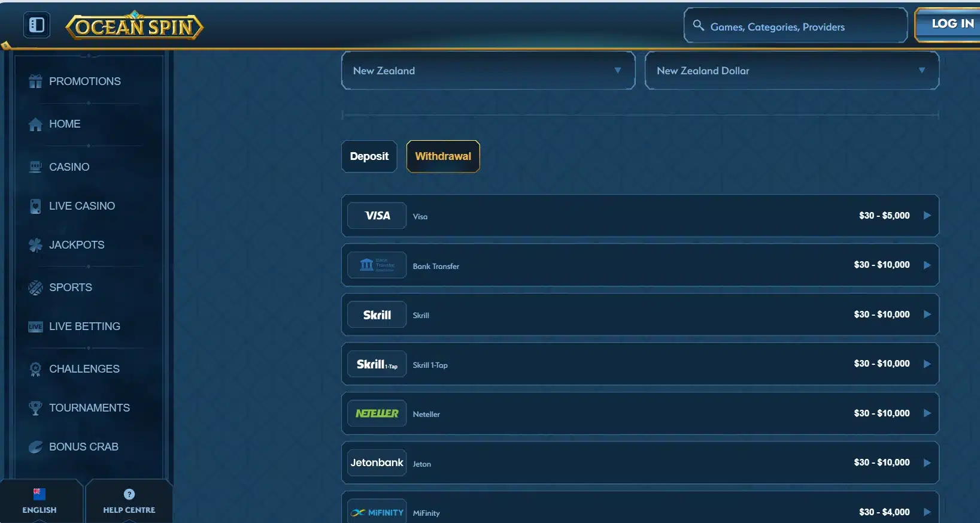Expand the Visa row arrow
This screenshot has width=980, height=523.
point(927,216)
